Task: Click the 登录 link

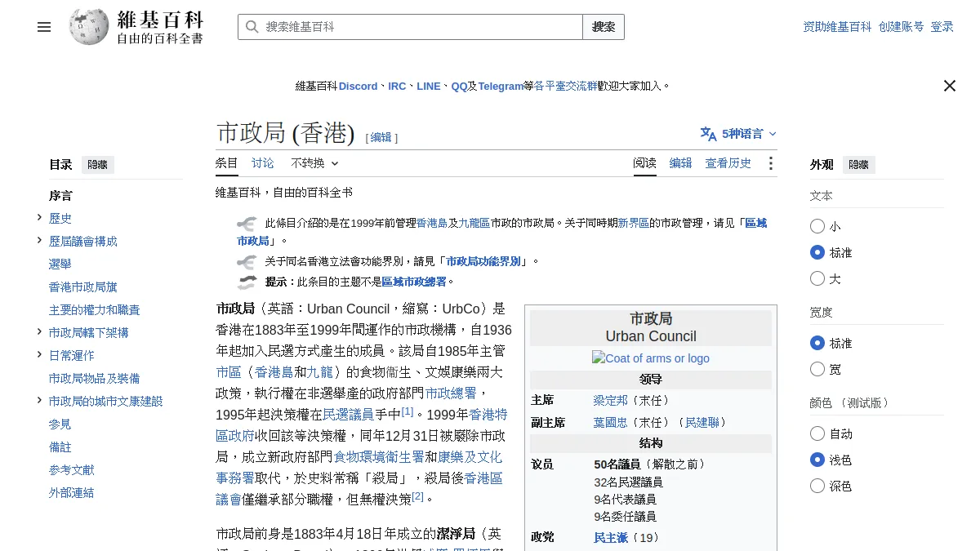Action: click(x=942, y=27)
